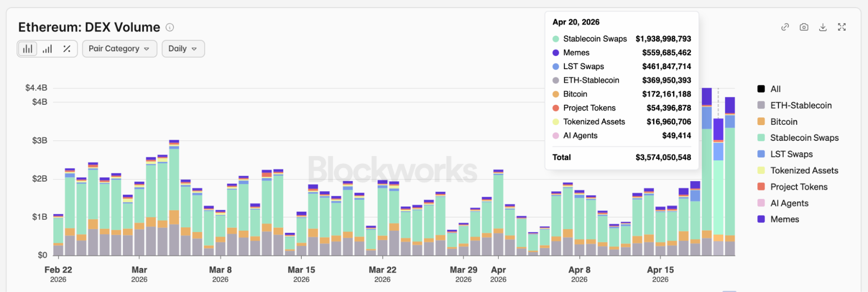Click the ETH-Stablecoin legend label

click(801, 105)
